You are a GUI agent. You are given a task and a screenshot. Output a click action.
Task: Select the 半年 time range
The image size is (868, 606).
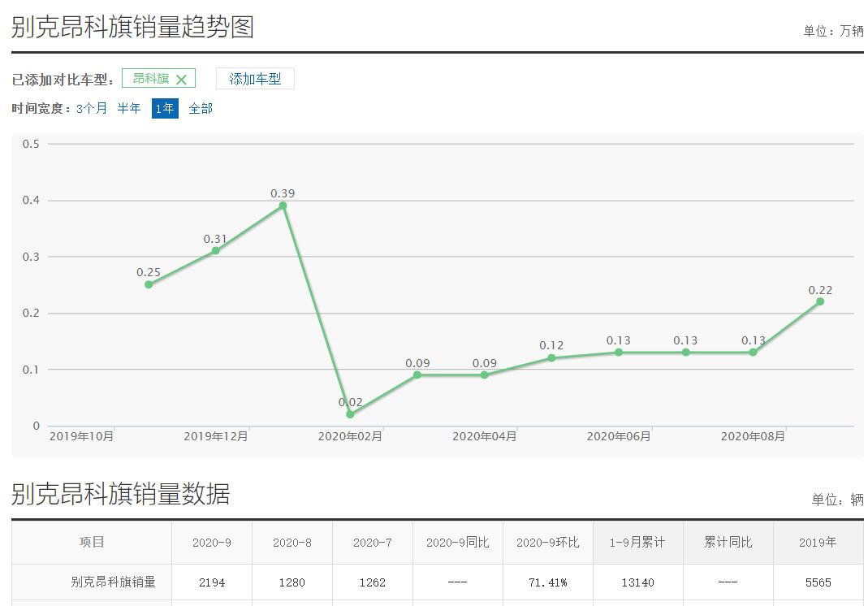coord(129,108)
